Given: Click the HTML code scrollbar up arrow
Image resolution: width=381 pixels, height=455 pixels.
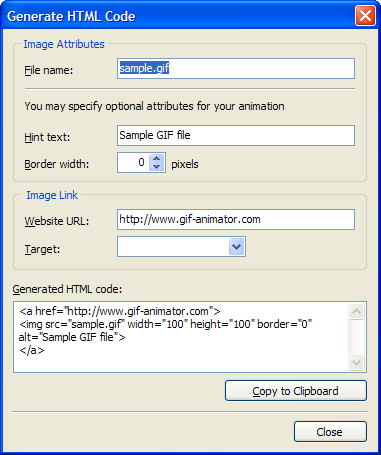Looking at the screenshot, I should [x=356, y=312].
